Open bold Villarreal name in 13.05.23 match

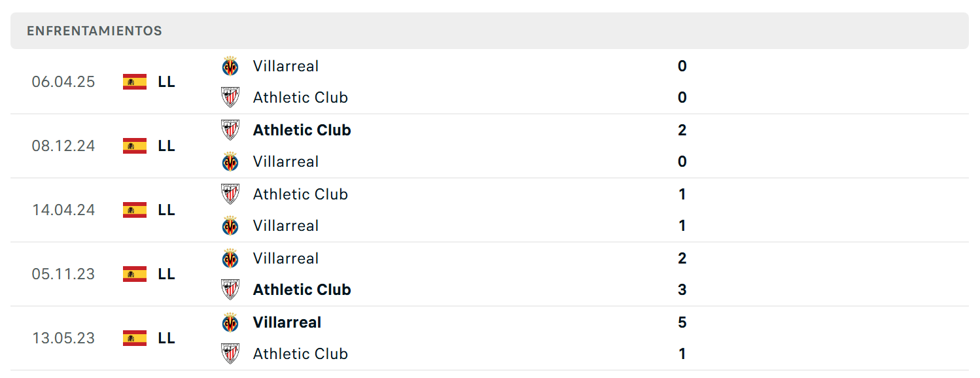[x=287, y=322]
